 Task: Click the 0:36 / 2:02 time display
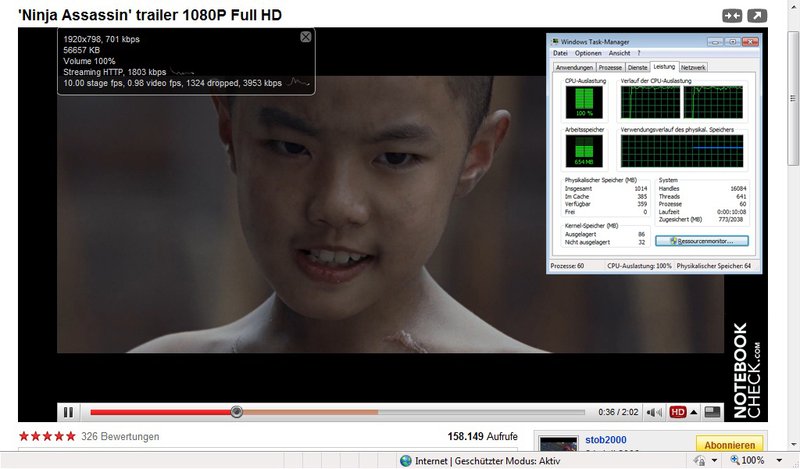pyautogui.click(x=618, y=412)
